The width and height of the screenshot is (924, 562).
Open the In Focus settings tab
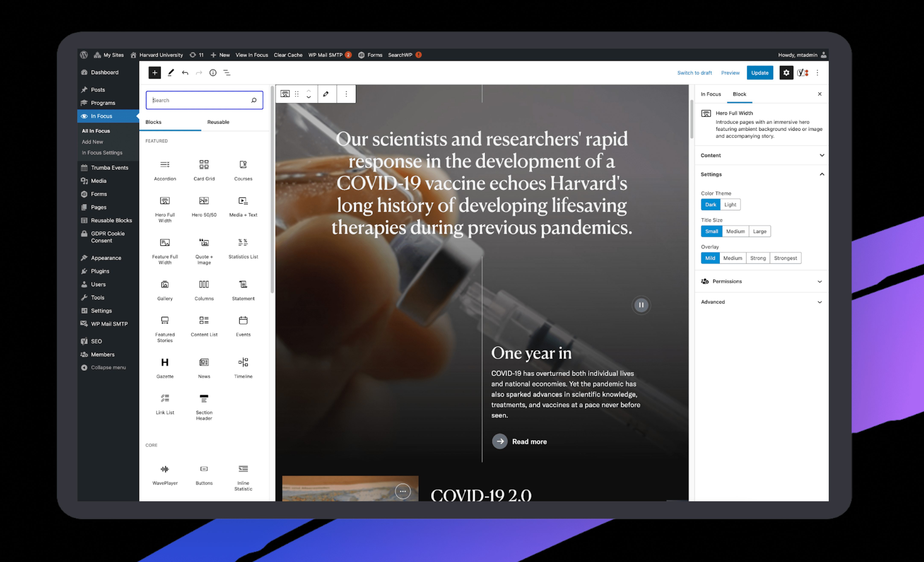click(x=711, y=94)
